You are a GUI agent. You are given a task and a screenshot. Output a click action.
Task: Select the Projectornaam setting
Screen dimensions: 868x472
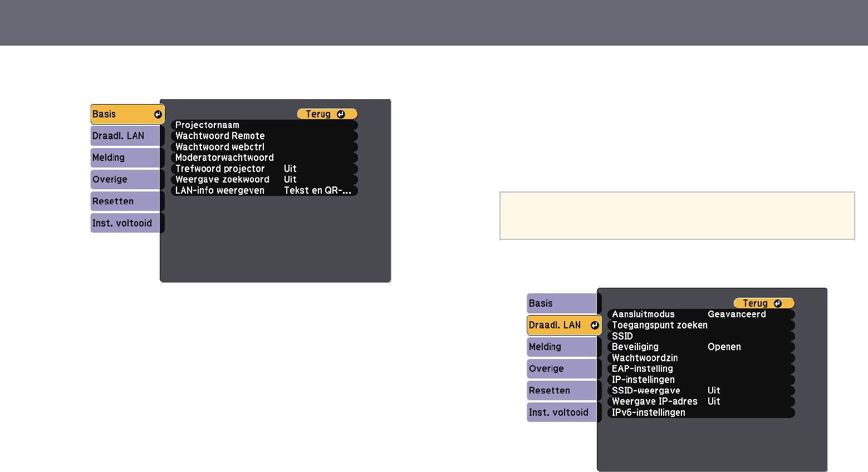(264, 125)
